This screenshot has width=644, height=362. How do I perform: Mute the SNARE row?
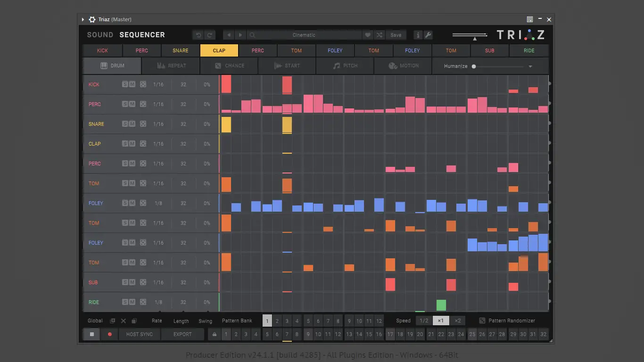click(x=132, y=124)
